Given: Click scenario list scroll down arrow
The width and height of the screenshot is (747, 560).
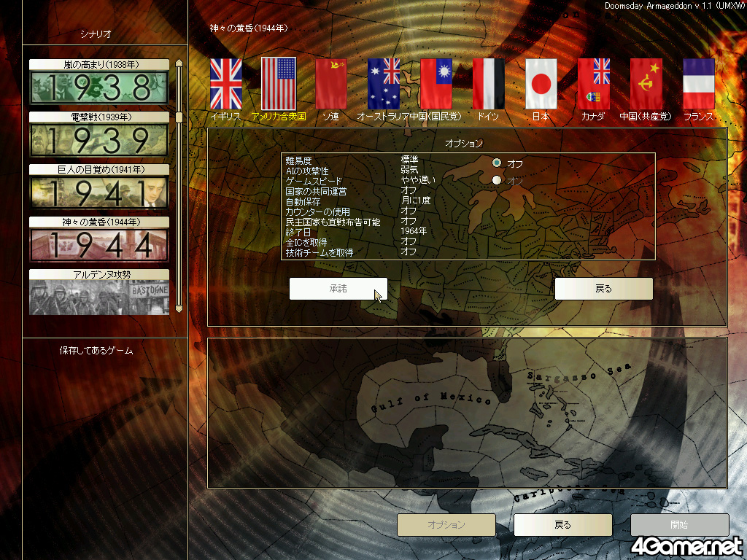Looking at the screenshot, I should pos(179,308).
